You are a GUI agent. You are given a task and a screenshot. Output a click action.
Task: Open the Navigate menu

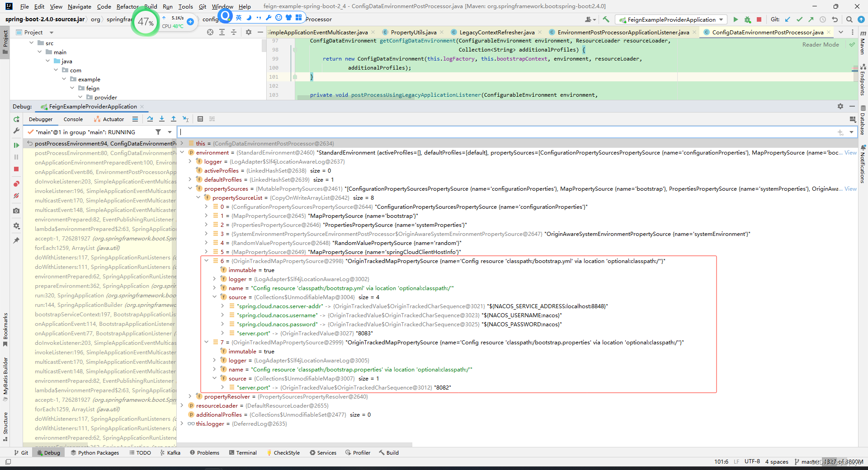79,6
